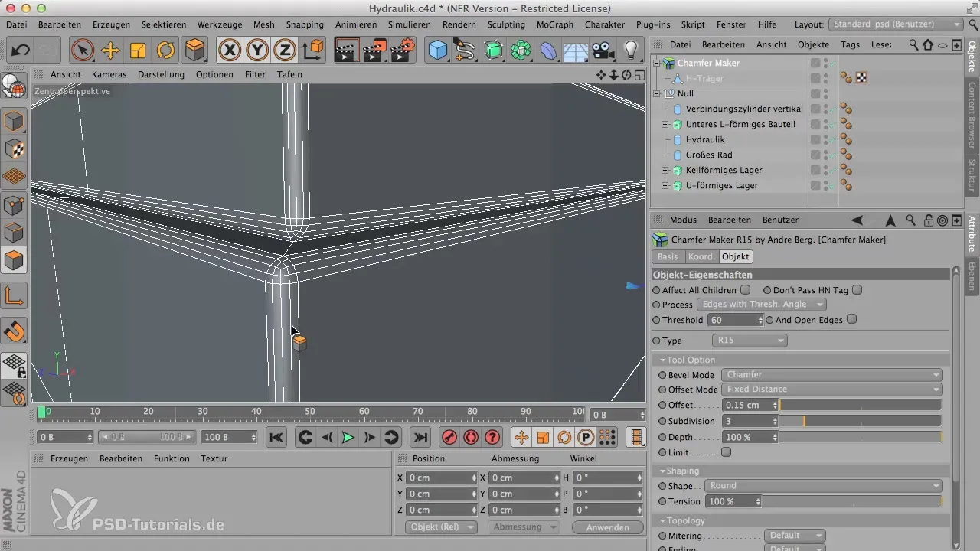980x551 pixels.
Task: Open the material manager Erzeugen menu
Action: click(x=69, y=458)
